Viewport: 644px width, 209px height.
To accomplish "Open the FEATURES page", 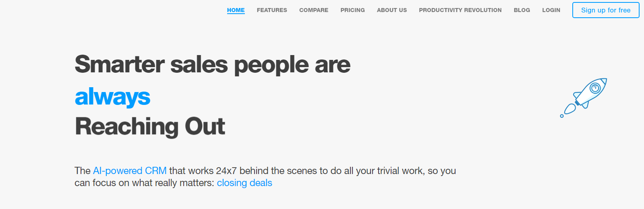I will point(272,10).
